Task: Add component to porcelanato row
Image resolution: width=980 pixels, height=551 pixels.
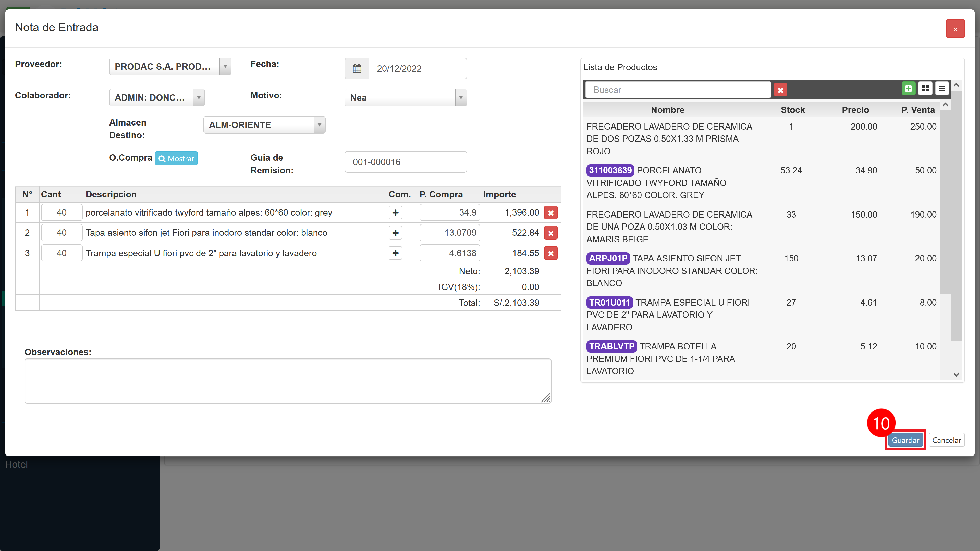Action: coord(396,212)
